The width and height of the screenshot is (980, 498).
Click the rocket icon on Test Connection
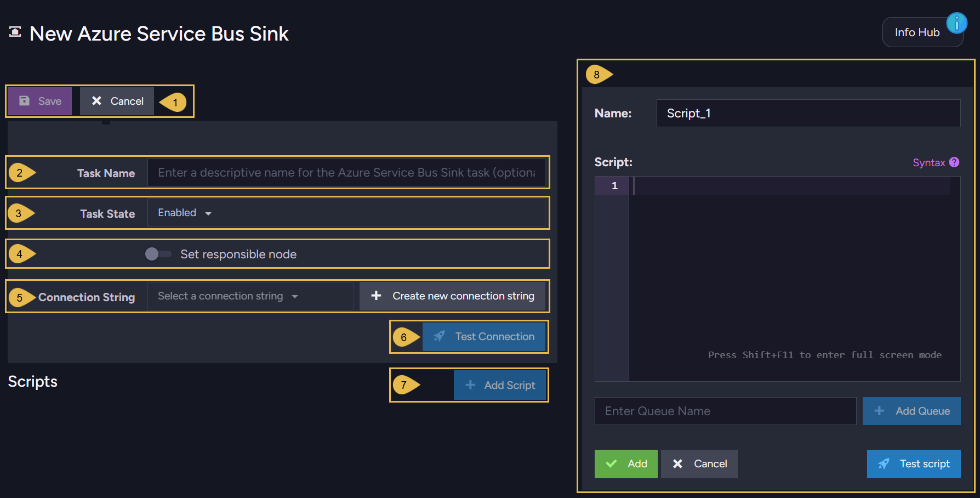tap(440, 336)
